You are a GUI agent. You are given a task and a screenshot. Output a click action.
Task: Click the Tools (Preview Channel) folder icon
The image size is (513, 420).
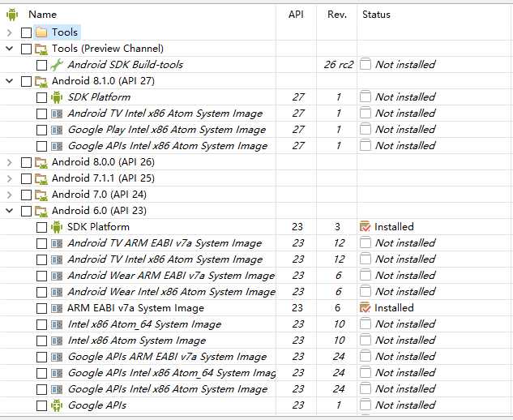tap(41, 49)
